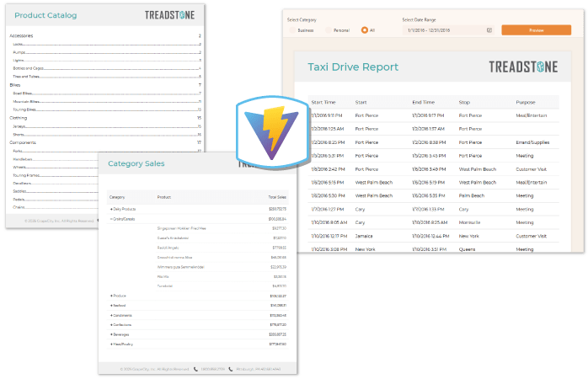The image size is (588, 379).
Task: Click the orange Preview button
Action: click(x=537, y=30)
